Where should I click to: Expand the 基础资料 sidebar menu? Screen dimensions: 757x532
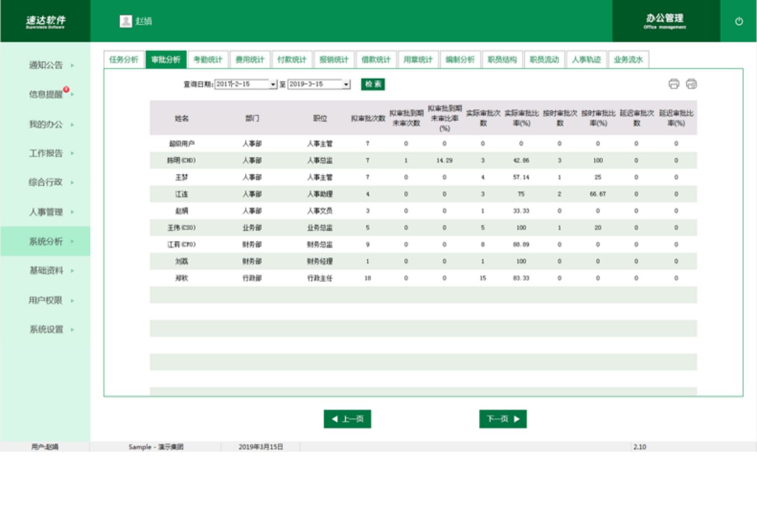[x=45, y=271]
